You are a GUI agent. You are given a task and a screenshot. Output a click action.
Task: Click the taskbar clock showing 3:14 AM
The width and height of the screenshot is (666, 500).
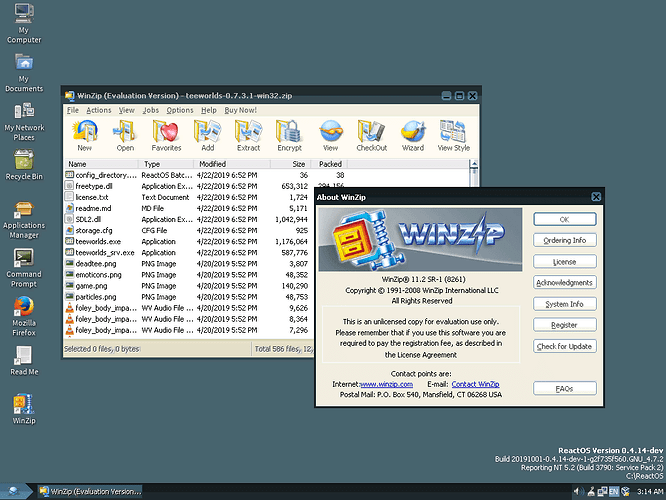pos(650,492)
